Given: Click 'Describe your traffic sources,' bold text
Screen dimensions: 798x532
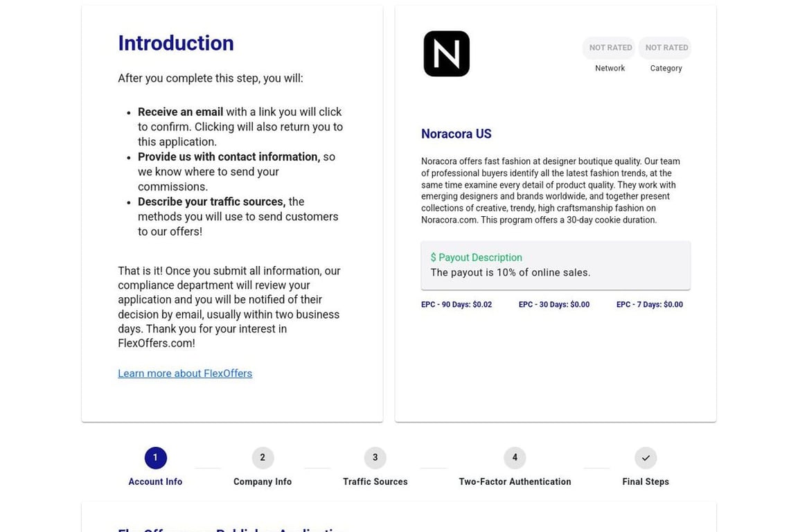Looking at the screenshot, I should click(212, 202).
